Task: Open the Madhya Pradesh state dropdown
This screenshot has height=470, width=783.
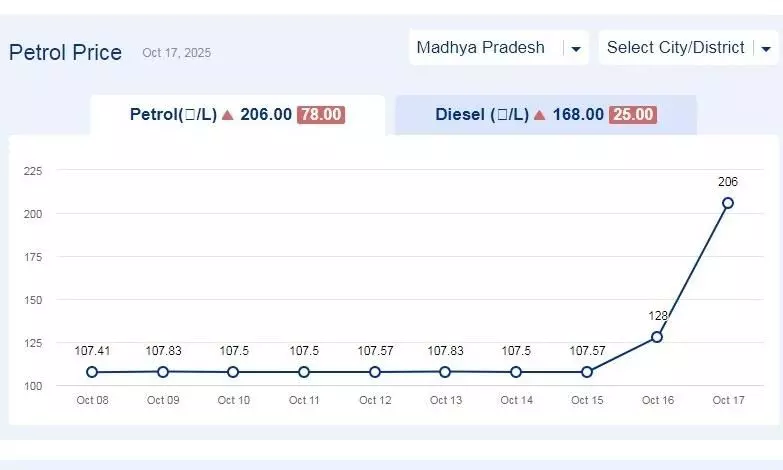Action: pos(498,48)
